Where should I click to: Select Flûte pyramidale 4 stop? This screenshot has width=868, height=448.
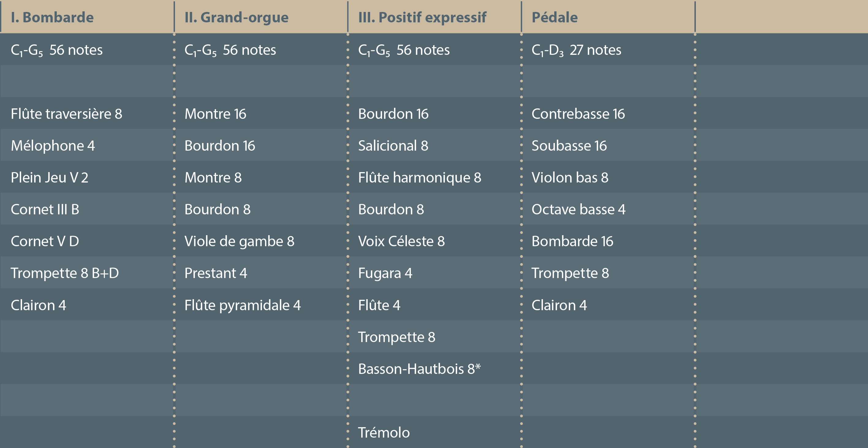[242, 305]
